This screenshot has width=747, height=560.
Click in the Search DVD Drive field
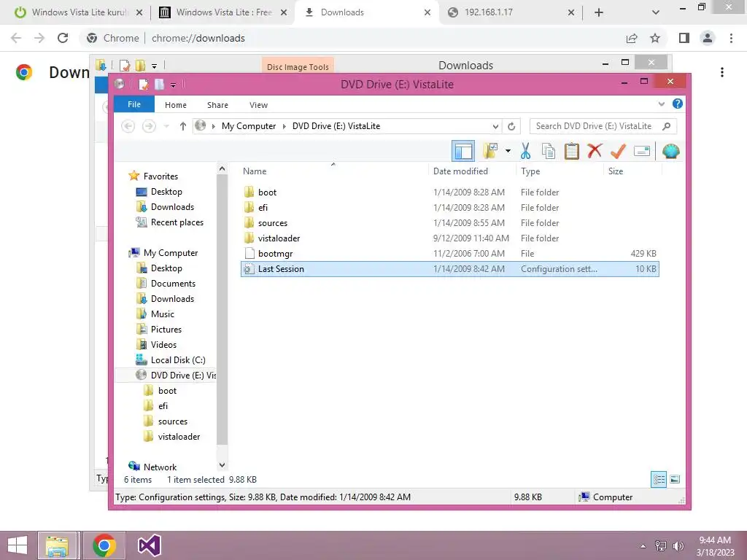(x=603, y=126)
